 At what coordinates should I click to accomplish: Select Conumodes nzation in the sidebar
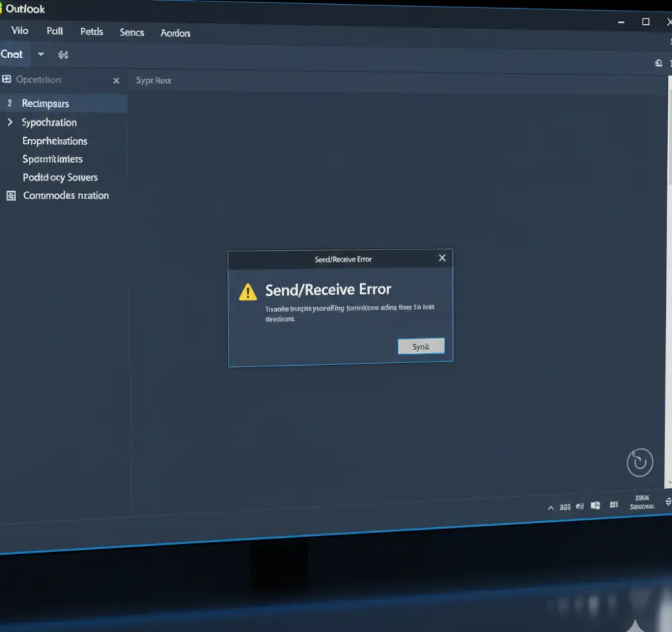(66, 196)
